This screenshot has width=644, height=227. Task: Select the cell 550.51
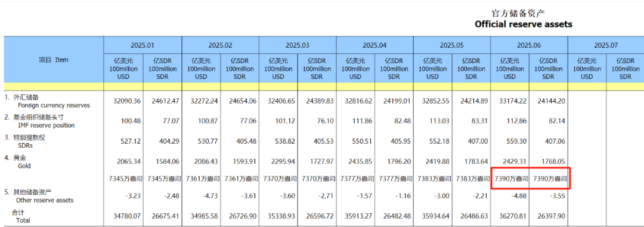pyautogui.click(x=363, y=141)
